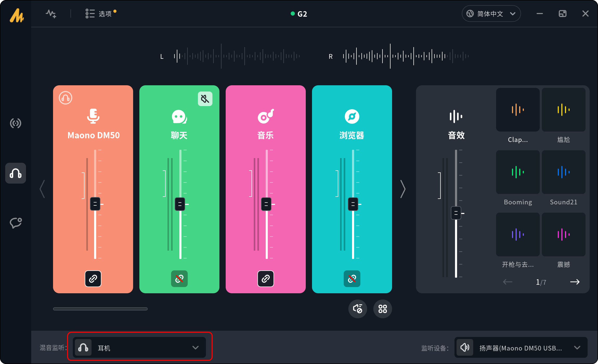Image resolution: width=598 pixels, height=364 pixels.
Task: Click the 音效 volume fader handle
Action: (x=456, y=213)
